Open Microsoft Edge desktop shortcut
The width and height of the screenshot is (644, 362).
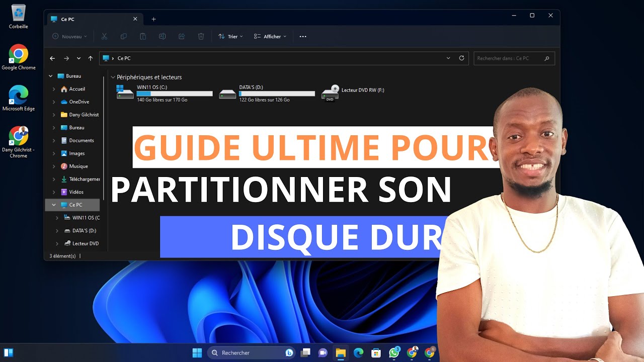click(x=19, y=99)
